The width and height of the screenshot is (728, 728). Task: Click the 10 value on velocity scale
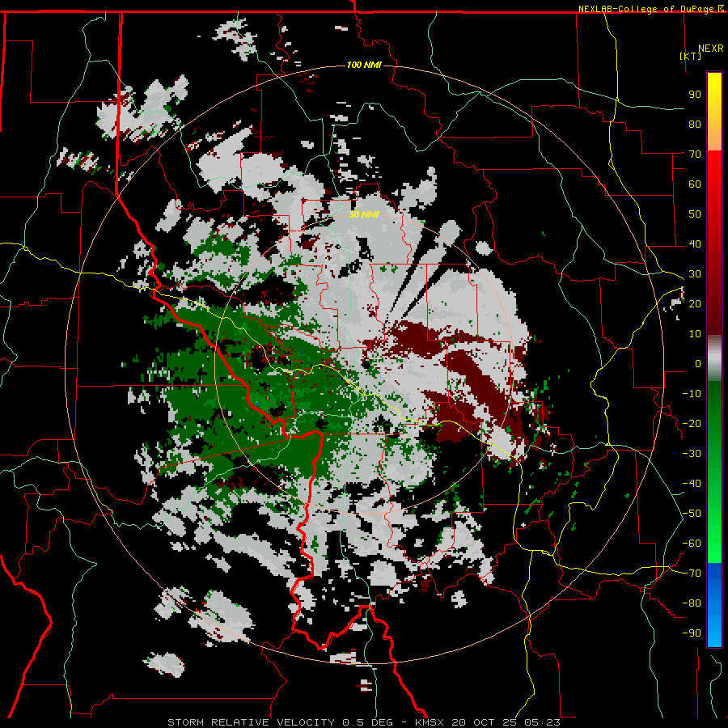click(x=695, y=334)
